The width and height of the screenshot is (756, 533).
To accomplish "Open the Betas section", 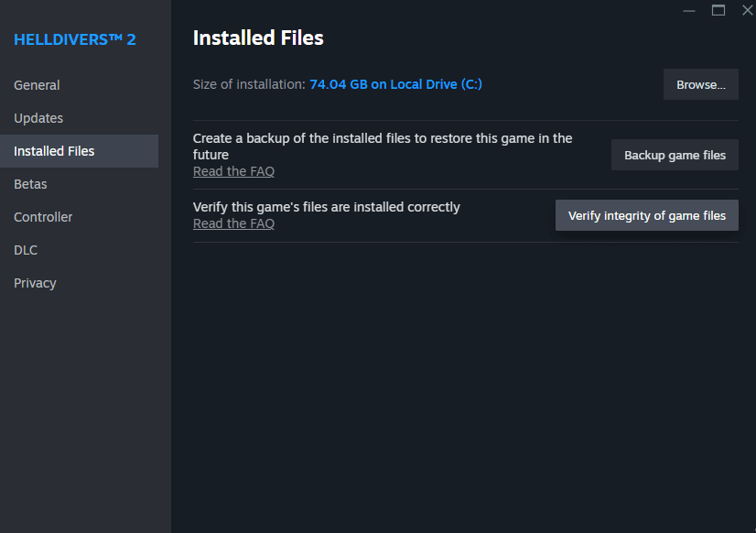I will [30, 183].
